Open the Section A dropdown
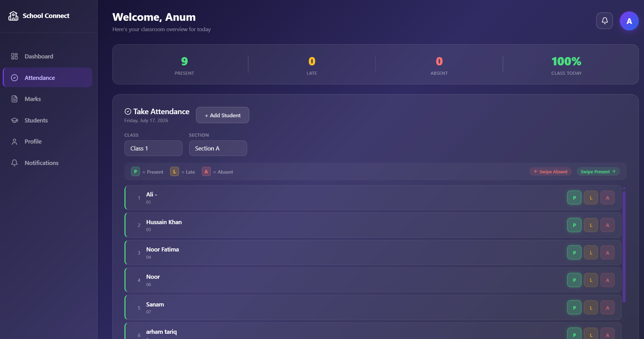This screenshot has height=339, width=644. point(218,148)
